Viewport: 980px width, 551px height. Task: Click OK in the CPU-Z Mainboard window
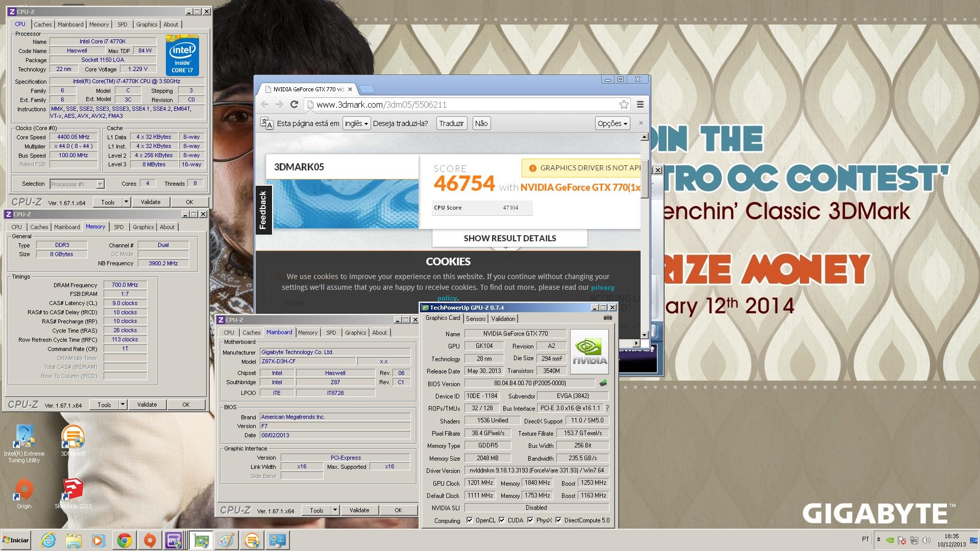coord(398,510)
